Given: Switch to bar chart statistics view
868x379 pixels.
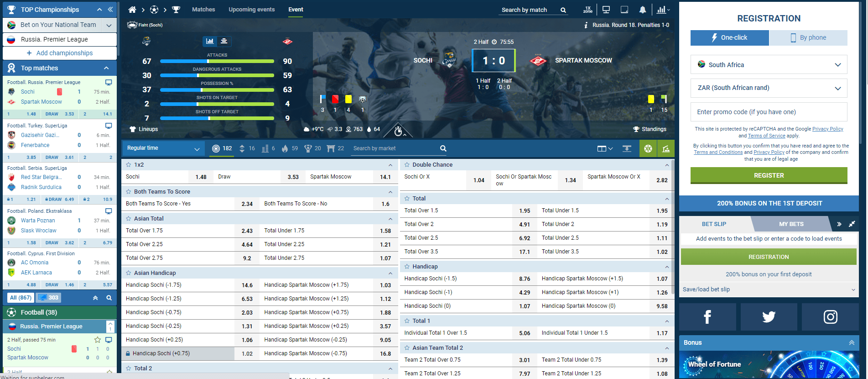Looking at the screenshot, I should [x=210, y=41].
